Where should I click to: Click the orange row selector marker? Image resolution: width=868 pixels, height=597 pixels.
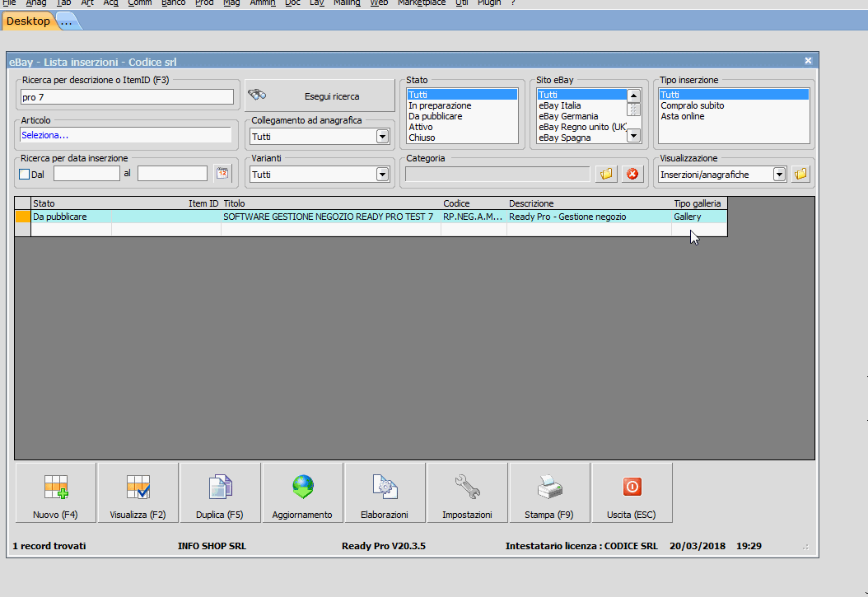click(23, 217)
